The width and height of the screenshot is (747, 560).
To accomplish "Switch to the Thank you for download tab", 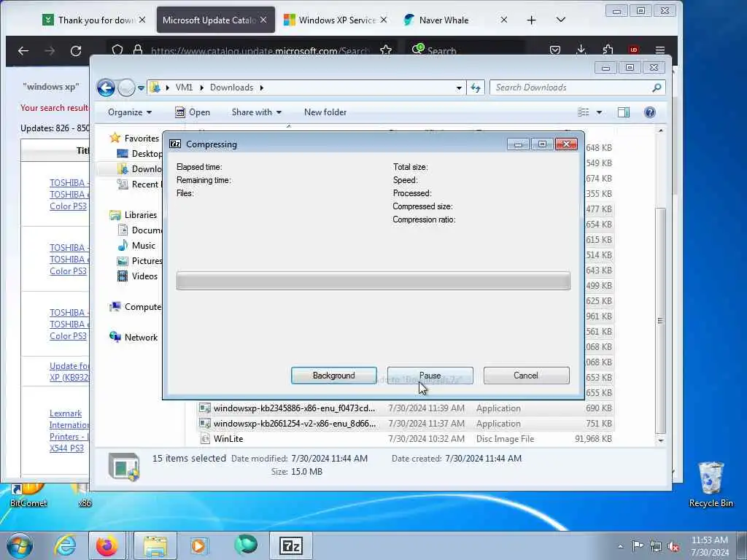I will tap(94, 20).
